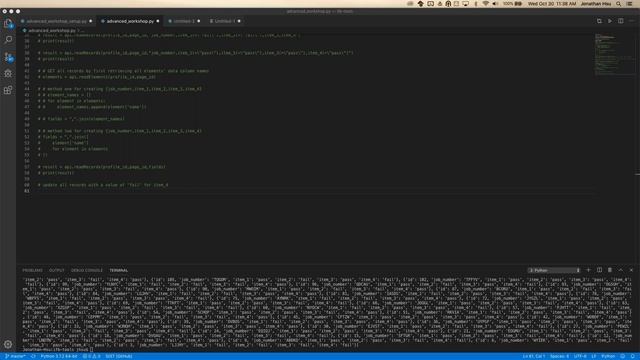Open Wi-Fi menu in menu bar
The width and height of the screenshot is (640, 360).
485,4
